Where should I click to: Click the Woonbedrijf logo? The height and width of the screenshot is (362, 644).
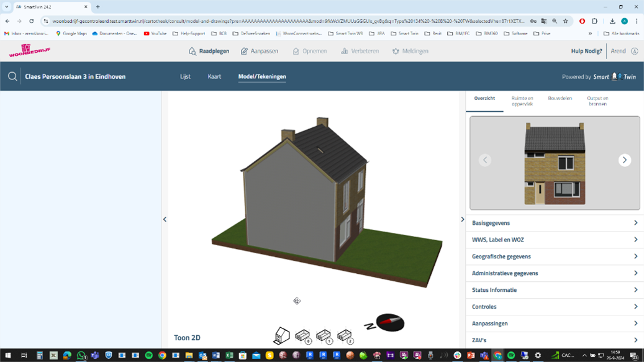29,50
